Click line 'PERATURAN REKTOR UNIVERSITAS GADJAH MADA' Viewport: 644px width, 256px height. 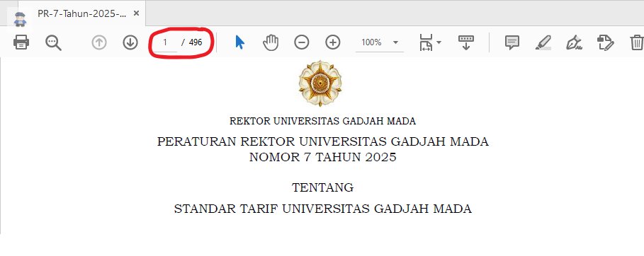323,141
